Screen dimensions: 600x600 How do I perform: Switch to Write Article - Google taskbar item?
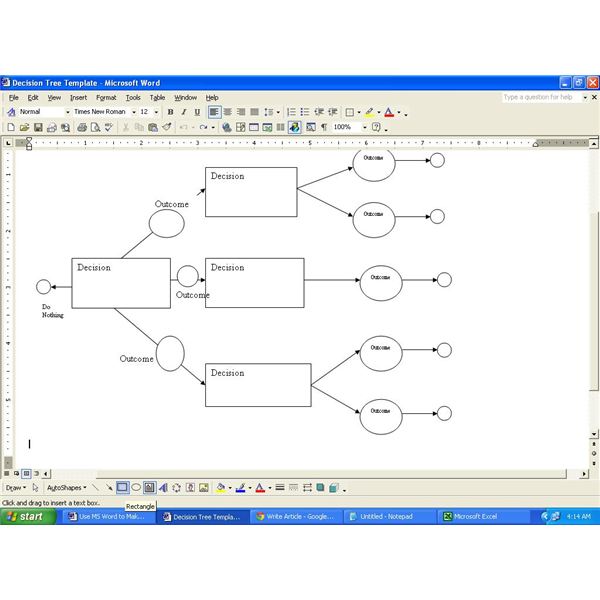tap(295, 517)
